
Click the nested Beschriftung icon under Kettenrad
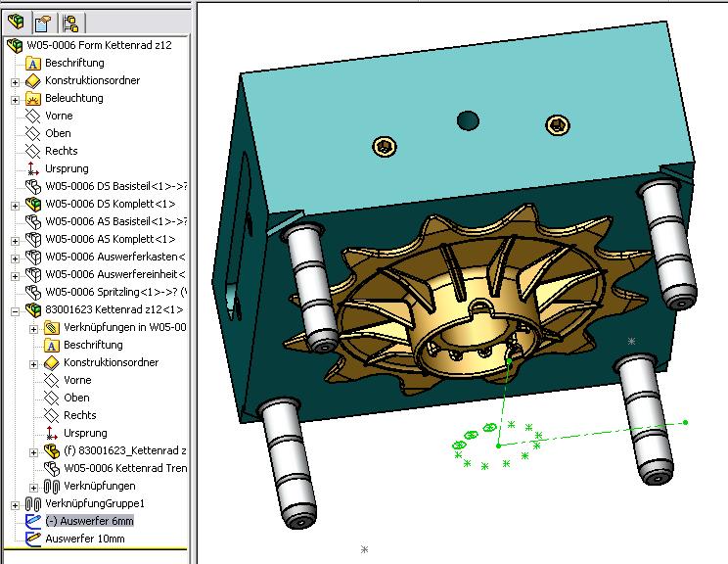pyautogui.click(x=52, y=346)
